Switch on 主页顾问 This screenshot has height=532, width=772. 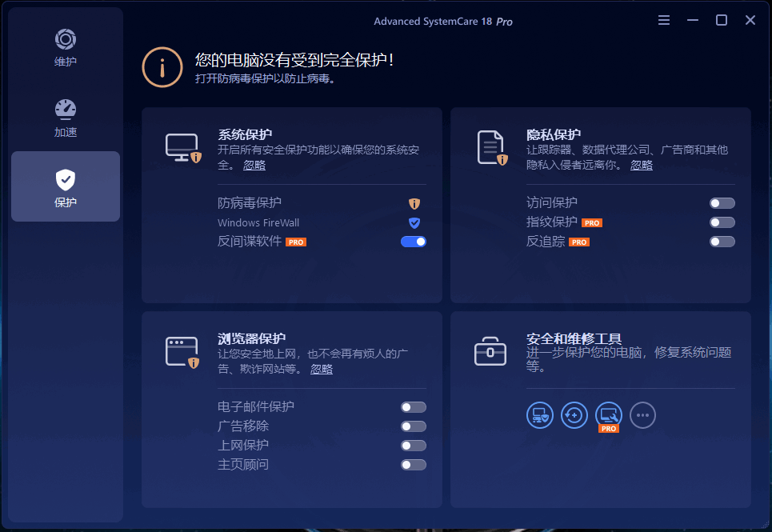[414, 465]
